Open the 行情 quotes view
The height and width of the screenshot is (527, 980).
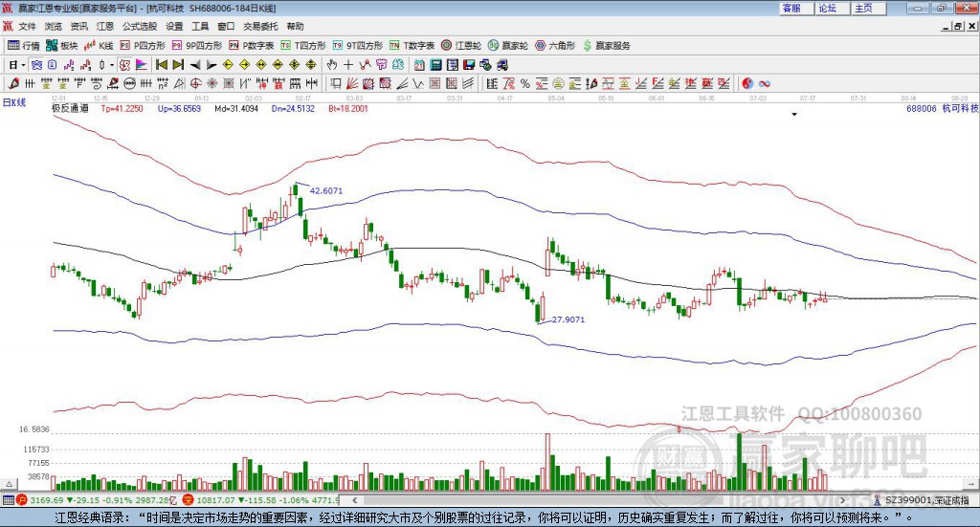coord(23,46)
